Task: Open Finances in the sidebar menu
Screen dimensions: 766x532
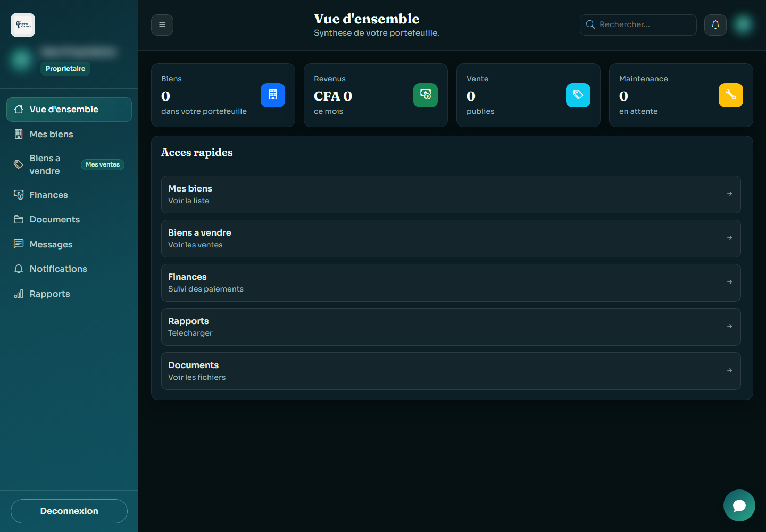Action: point(69,195)
